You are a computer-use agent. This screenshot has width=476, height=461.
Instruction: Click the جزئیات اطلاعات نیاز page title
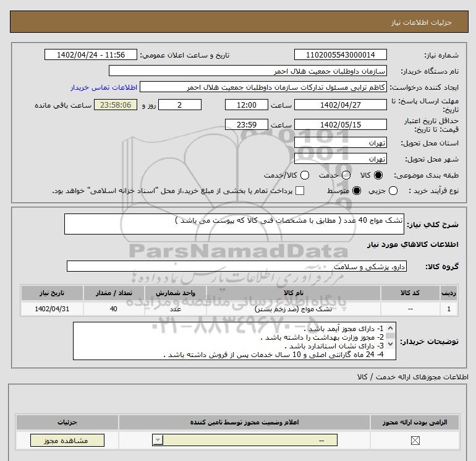tap(422, 22)
